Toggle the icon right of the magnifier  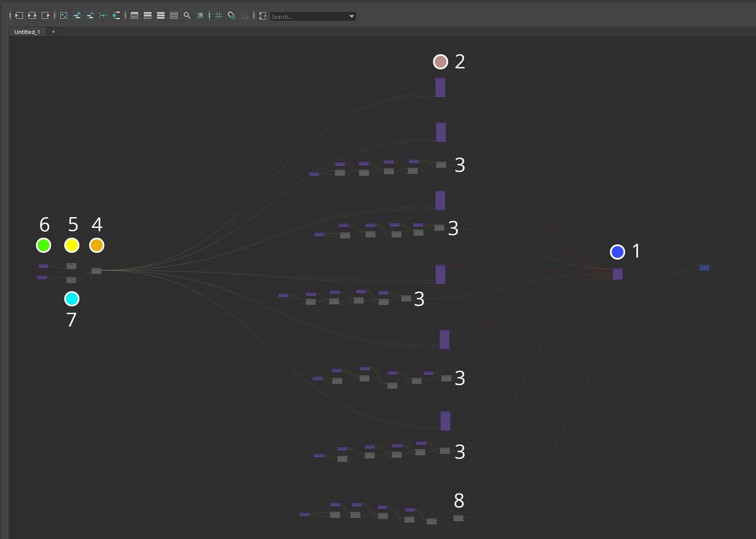[200, 16]
